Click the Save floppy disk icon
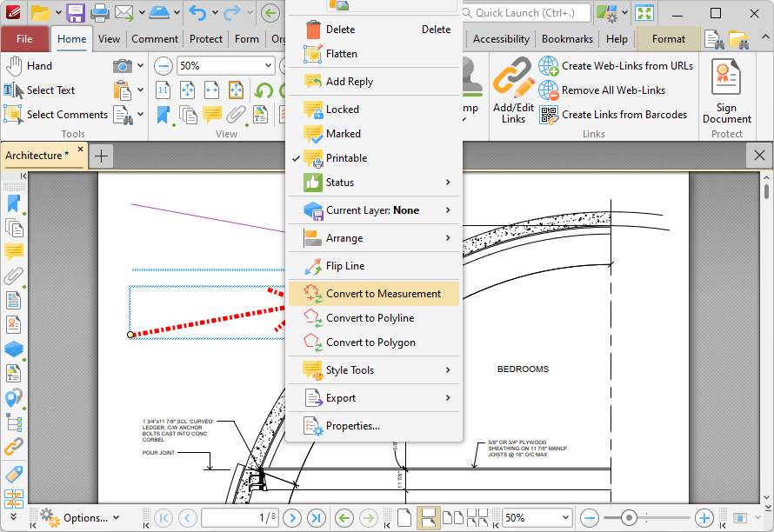Screen dimensions: 774x532 pyautogui.click(x=76, y=13)
